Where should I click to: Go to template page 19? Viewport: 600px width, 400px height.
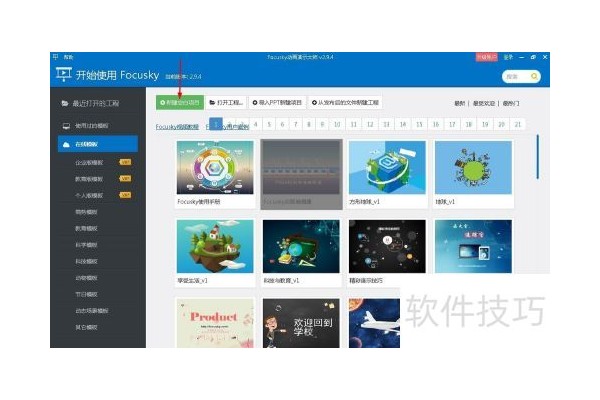[x=485, y=124]
